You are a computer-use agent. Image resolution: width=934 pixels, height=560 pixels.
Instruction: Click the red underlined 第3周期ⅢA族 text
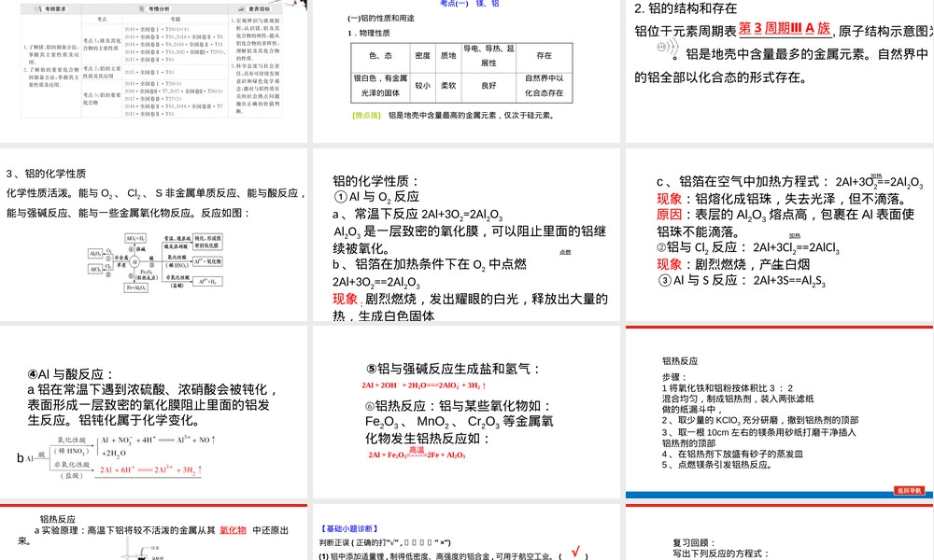785,28
